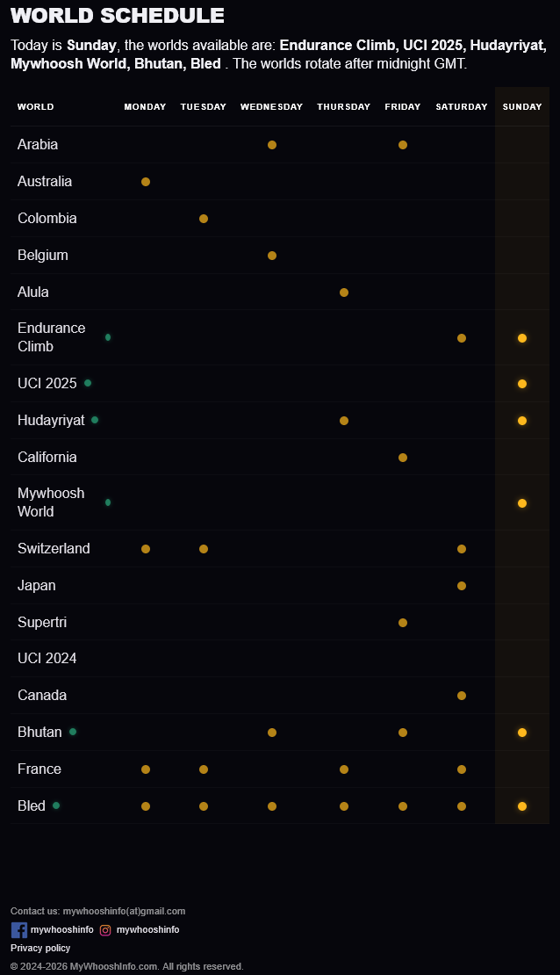560x975 pixels.
Task: Click the Instagram icon in the footer
Action: click(105, 930)
